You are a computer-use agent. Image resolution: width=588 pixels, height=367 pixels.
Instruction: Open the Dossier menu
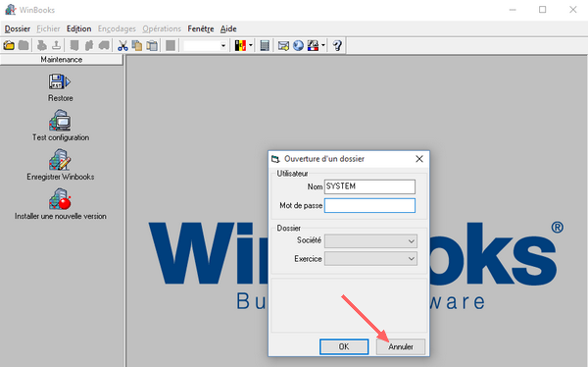pyautogui.click(x=18, y=28)
